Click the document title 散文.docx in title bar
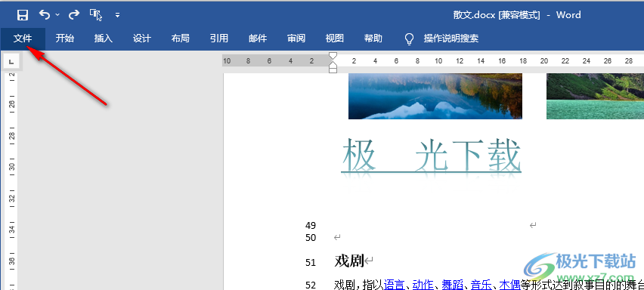The width and height of the screenshot is (644, 290). (475, 15)
